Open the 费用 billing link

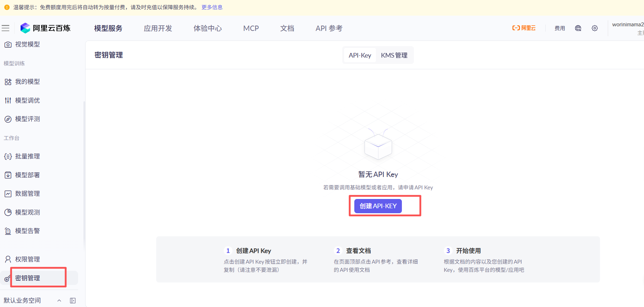pyautogui.click(x=560, y=28)
